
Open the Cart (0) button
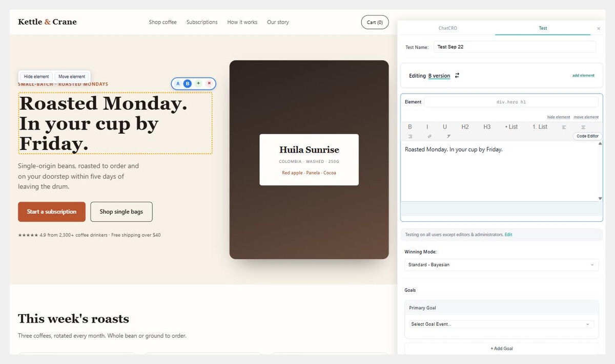point(375,22)
